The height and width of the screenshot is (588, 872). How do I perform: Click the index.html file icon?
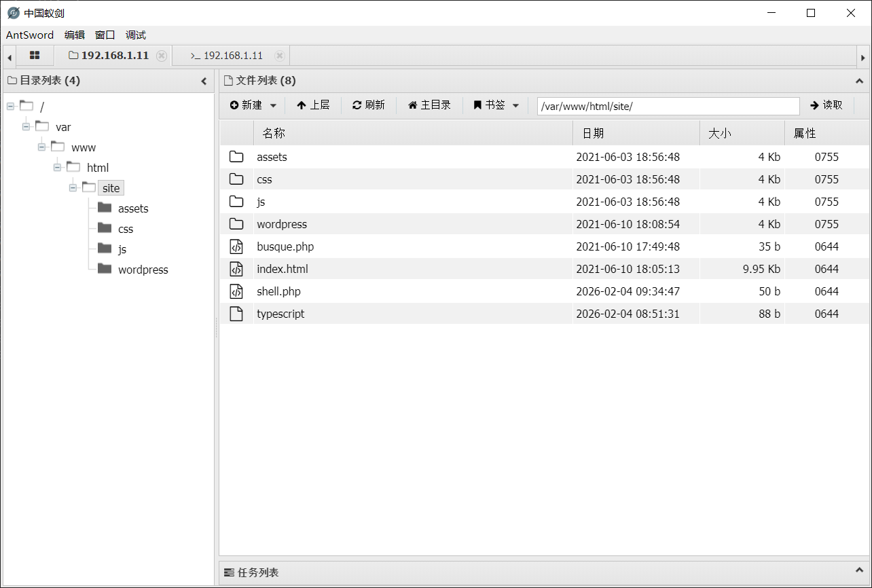click(236, 269)
